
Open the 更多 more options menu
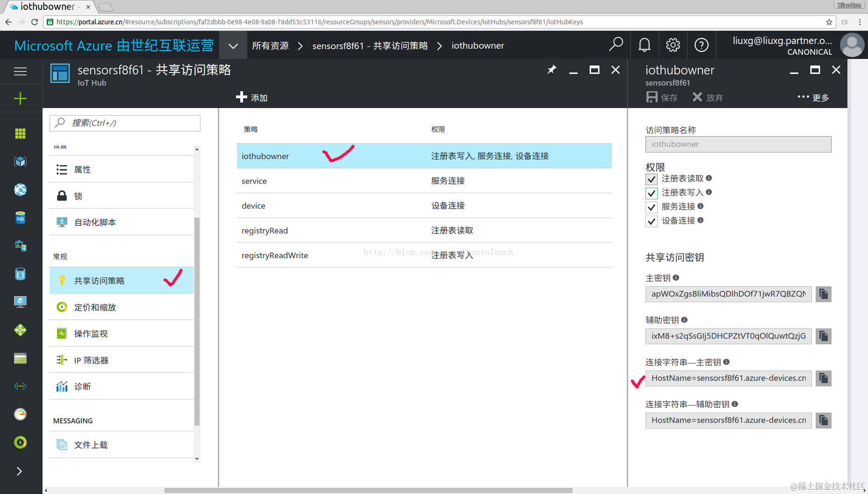(813, 97)
